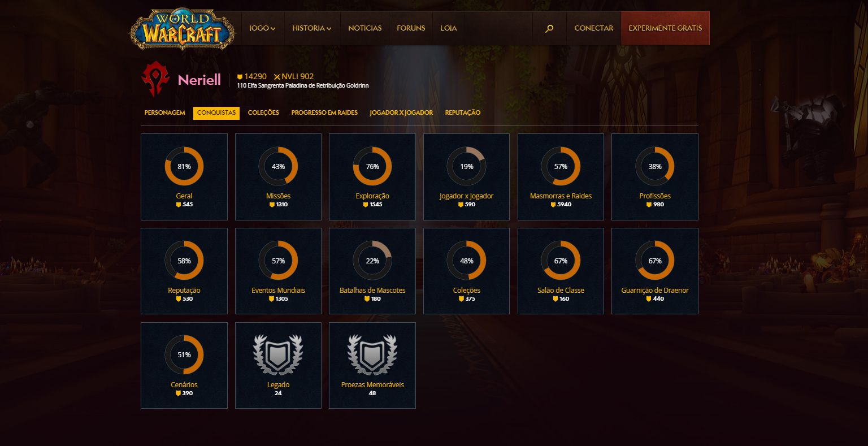Open the Legado laurel shield icon
The width and height of the screenshot is (868, 446).
(x=278, y=354)
